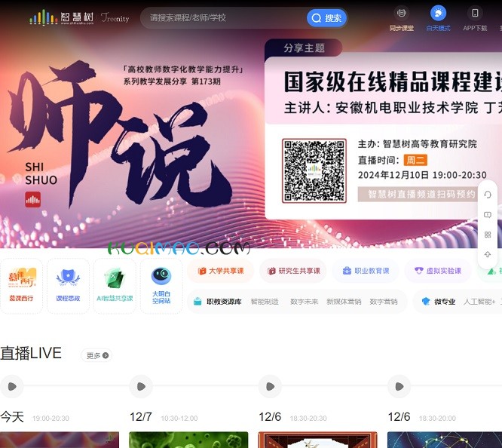Click play marker above 12/6 18:30-20:30

pos(270,386)
